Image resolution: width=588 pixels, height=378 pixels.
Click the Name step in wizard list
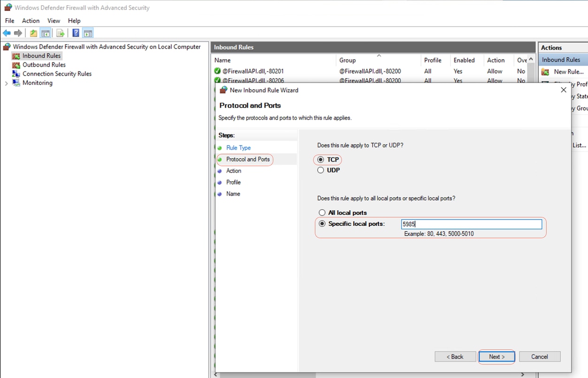click(233, 193)
